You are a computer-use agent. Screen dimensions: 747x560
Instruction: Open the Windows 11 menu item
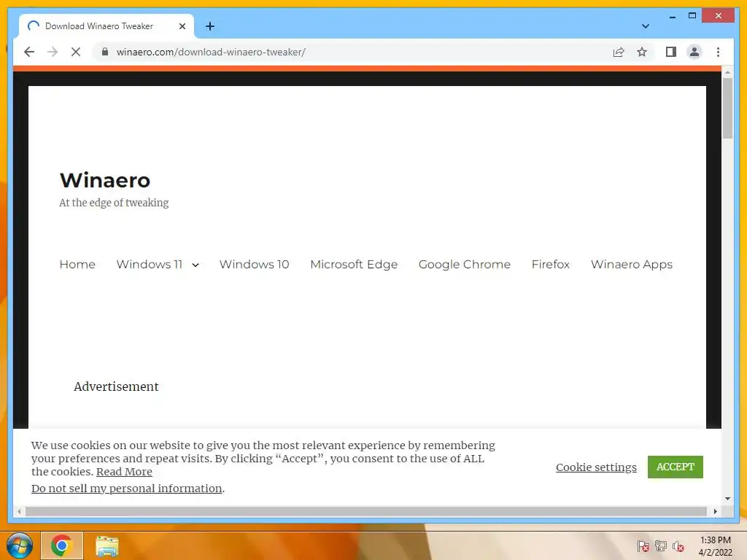coord(149,264)
